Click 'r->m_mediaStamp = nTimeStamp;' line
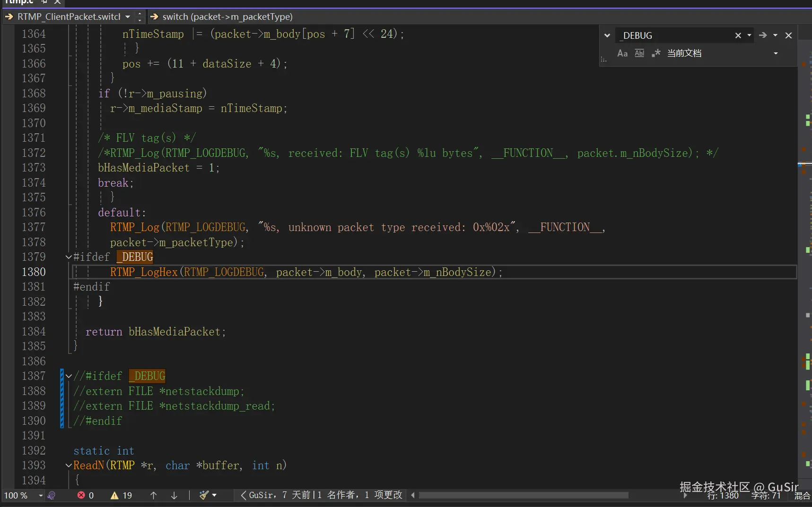Screen dimensions: 812x507 click(x=199, y=108)
